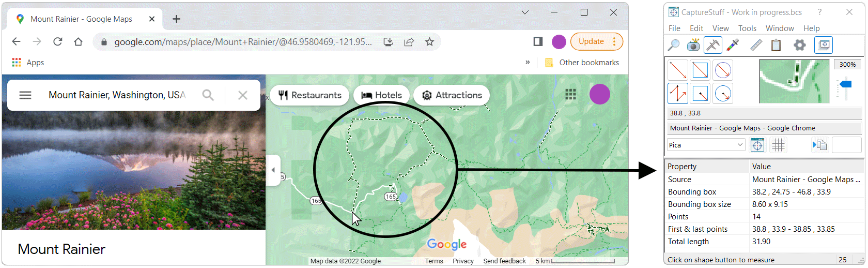Viewport: 868px width, 268px height.
Task: Open the Apps bookmarks shortcut
Action: [28, 63]
